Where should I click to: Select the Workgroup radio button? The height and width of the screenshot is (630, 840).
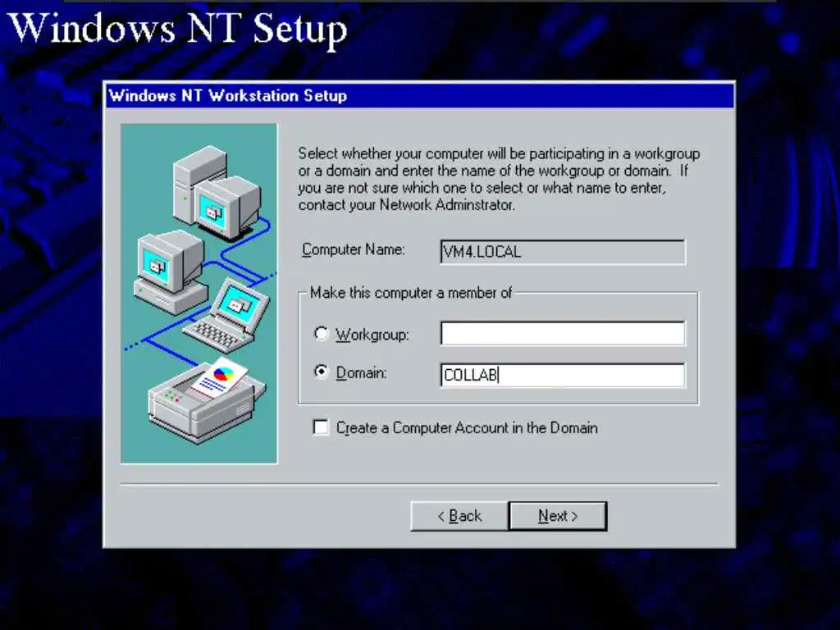coord(321,334)
